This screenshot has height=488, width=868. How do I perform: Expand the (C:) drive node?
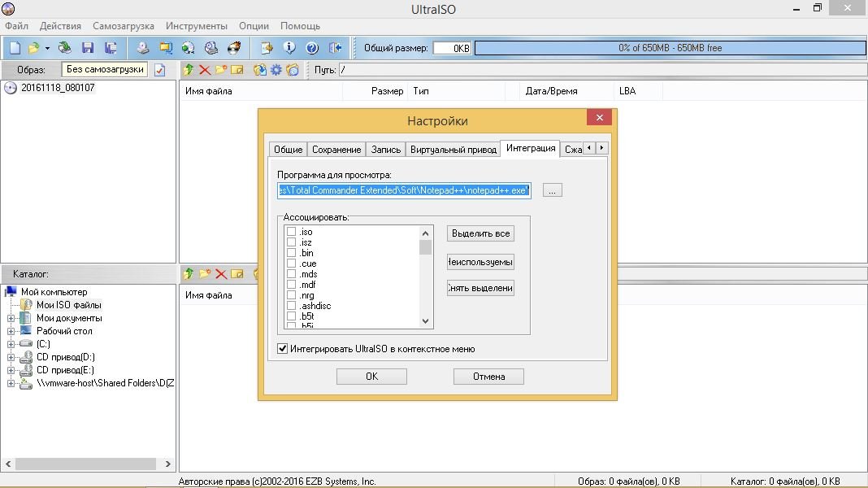(x=11, y=344)
